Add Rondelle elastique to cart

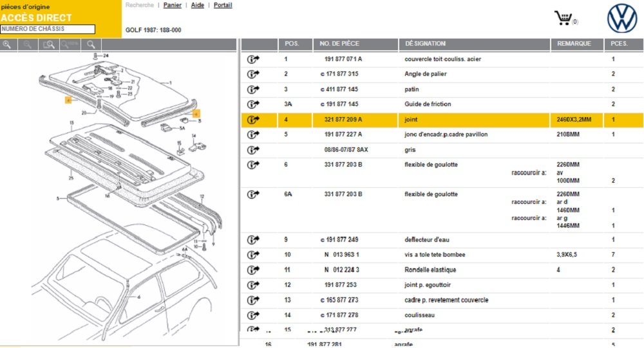(x=253, y=270)
